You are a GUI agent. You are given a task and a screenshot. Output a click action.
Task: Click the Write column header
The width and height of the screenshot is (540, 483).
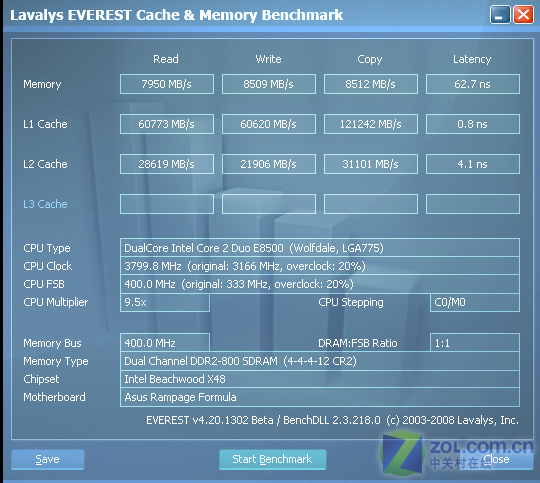(x=268, y=59)
